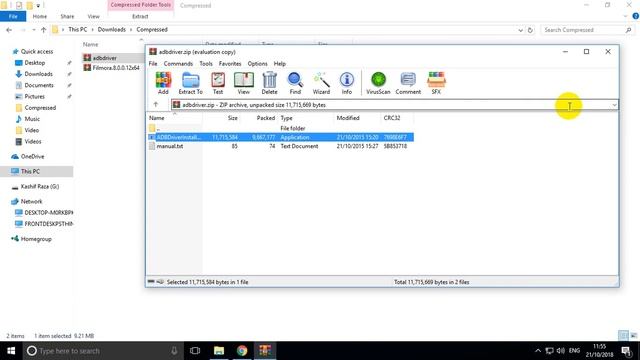Viewport: 640px width, 360px height.
Task: Go up one level arrow in WinRAR
Action: pos(156,104)
